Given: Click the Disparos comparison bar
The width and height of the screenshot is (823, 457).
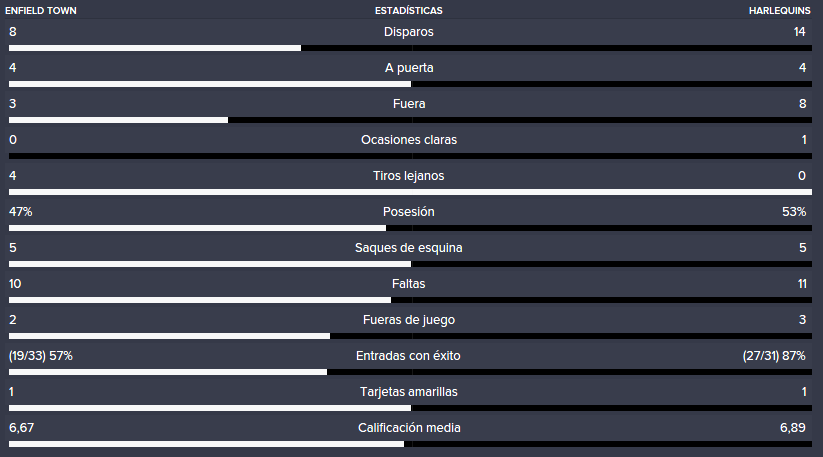Looking at the screenshot, I should click(410, 48).
